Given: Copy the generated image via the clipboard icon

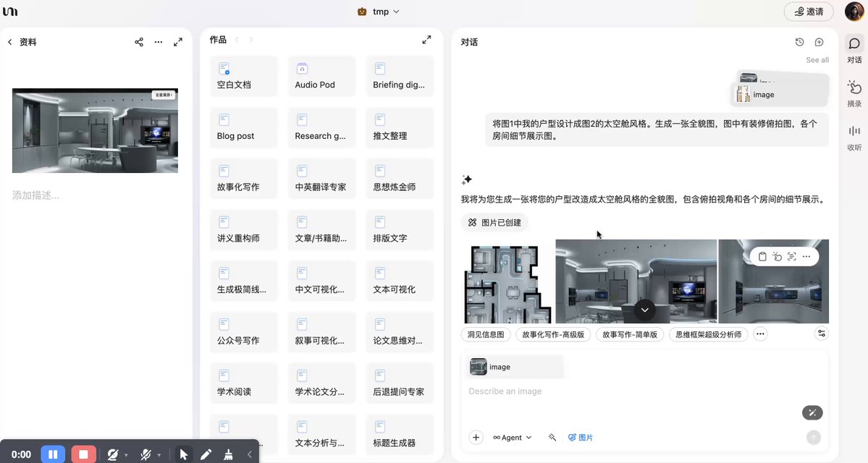Looking at the screenshot, I should click(761, 256).
